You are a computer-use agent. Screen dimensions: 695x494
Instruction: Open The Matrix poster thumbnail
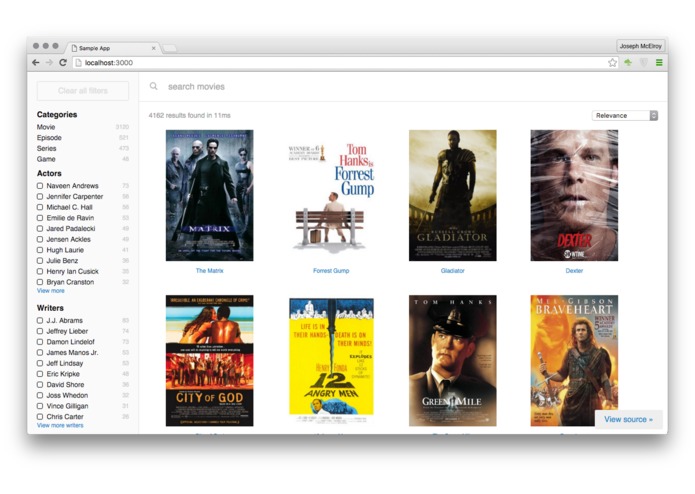pyautogui.click(x=209, y=195)
